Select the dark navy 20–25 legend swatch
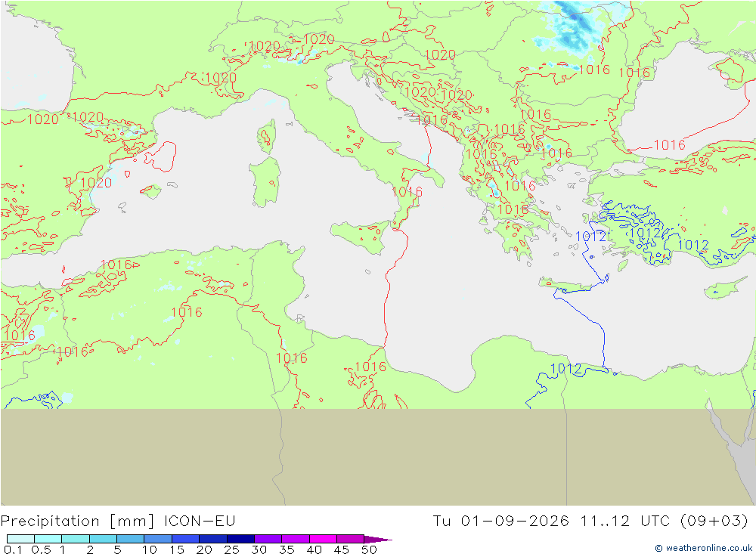 coord(212,539)
